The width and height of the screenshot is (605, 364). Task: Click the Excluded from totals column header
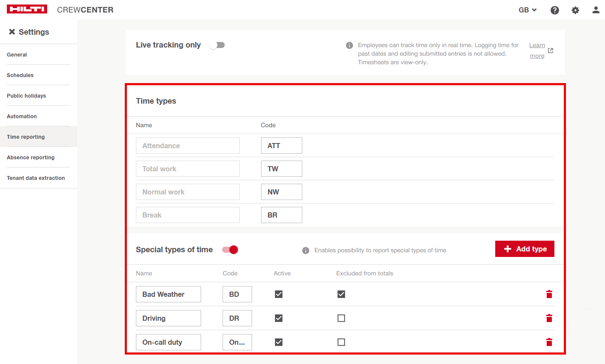pos(364,273)
